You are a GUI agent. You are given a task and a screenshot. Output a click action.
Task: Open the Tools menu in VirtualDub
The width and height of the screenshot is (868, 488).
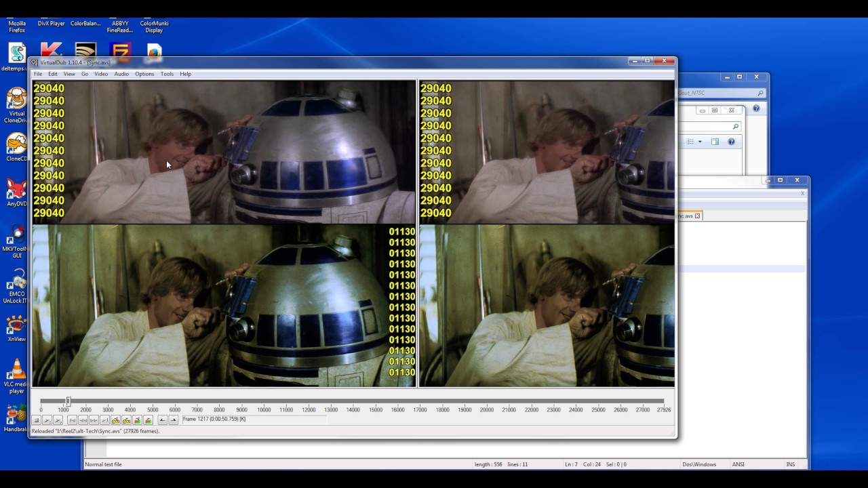click(x=167, y=74)
